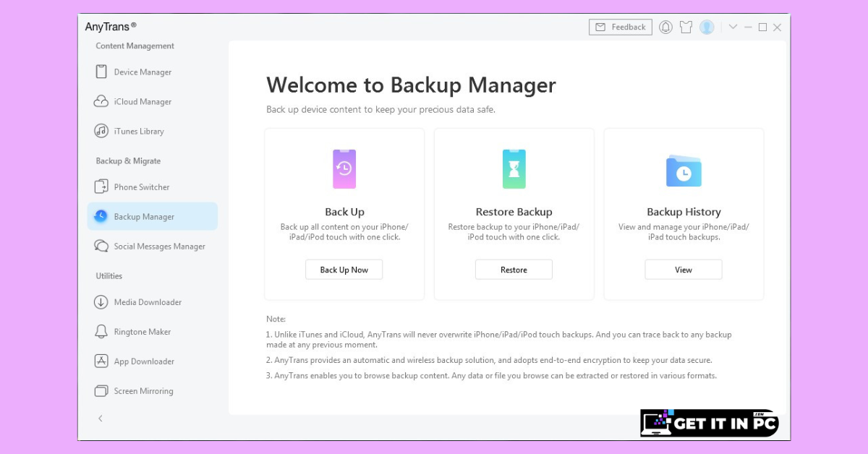868x454 pixels.
Task: Click the Back Up Now button
Action: tap(344, 270)
